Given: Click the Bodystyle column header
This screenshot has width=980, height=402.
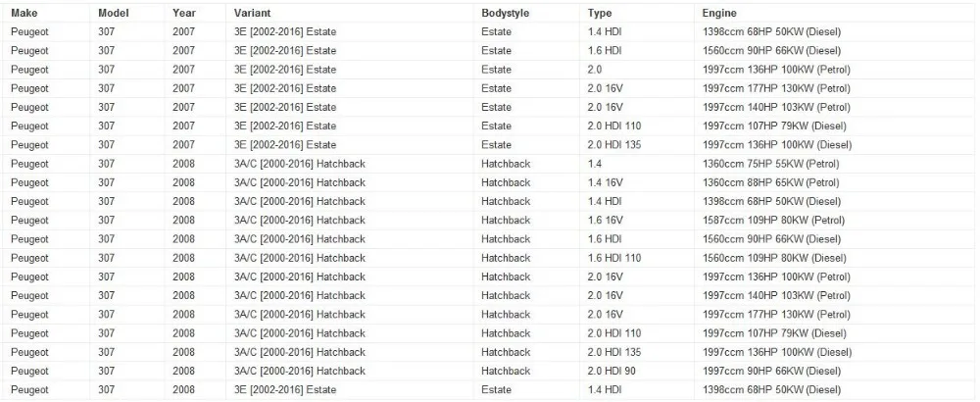Looking at the screenshot, I should click(505, 13).
